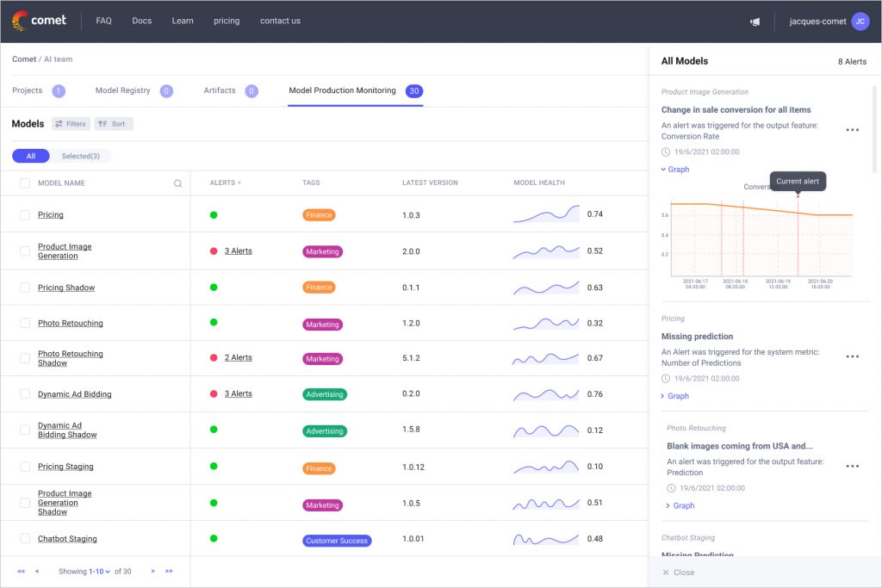The height and width of the screenshot is (588, 882).
Task: Click the Comet logo icon
Action: click(x=20, y=22)
